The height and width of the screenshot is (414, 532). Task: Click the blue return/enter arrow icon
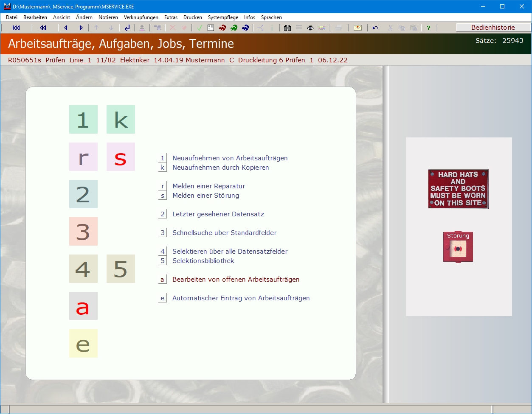(x=127, y=28)
